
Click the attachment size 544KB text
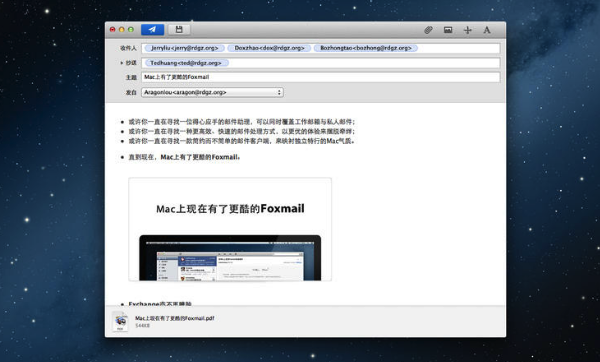click(142, 326)
